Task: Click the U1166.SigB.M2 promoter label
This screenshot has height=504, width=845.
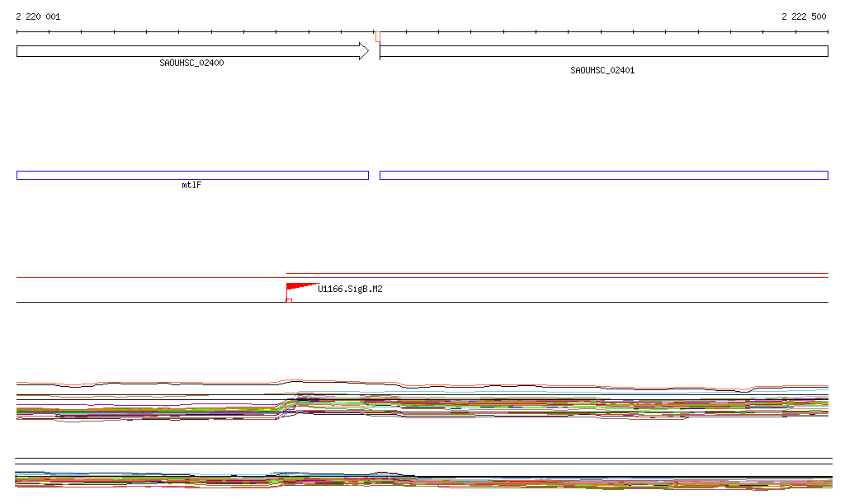Action: coord(350,290)
